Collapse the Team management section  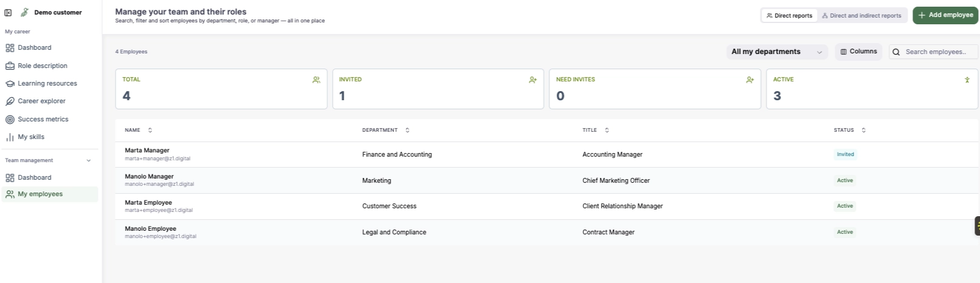[x=89, y=160]
